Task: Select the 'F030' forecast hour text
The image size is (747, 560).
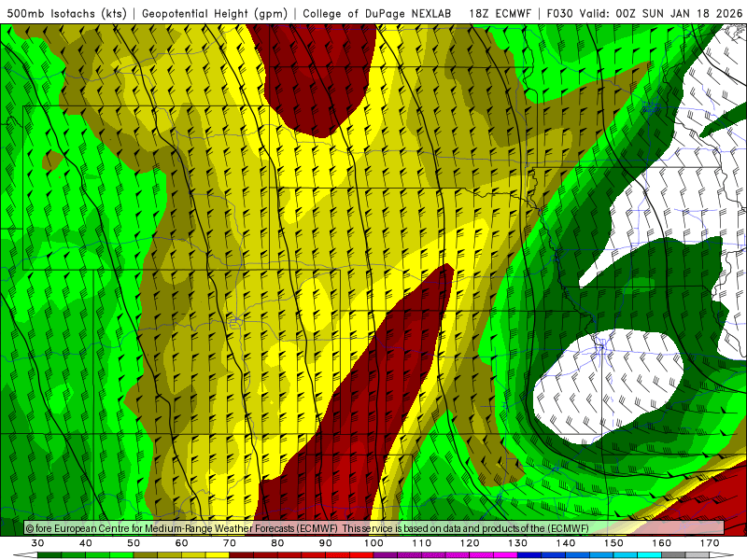Action: (559, 13)
